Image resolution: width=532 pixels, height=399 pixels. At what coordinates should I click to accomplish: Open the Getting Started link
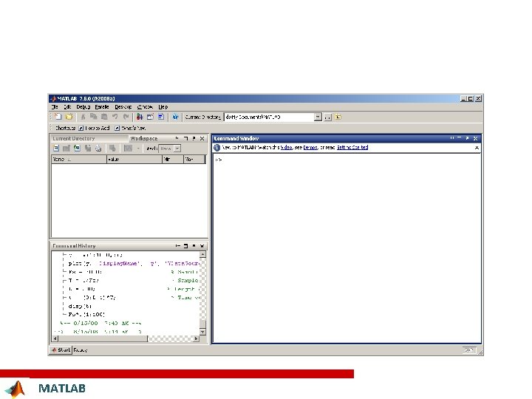tap(352, 148)
